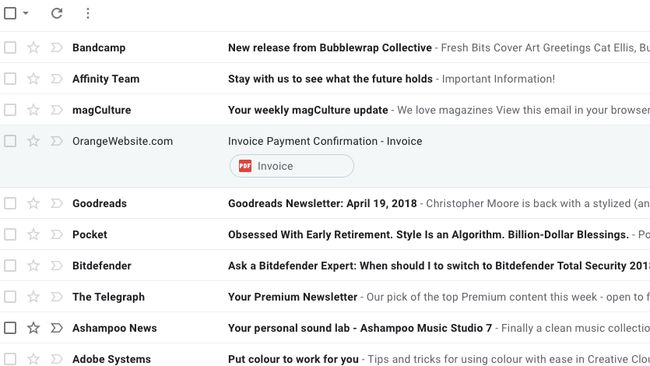650x366 pixels.
Task: Open email titled Your weekly magCulture update
Action: (x=308, y=110)
